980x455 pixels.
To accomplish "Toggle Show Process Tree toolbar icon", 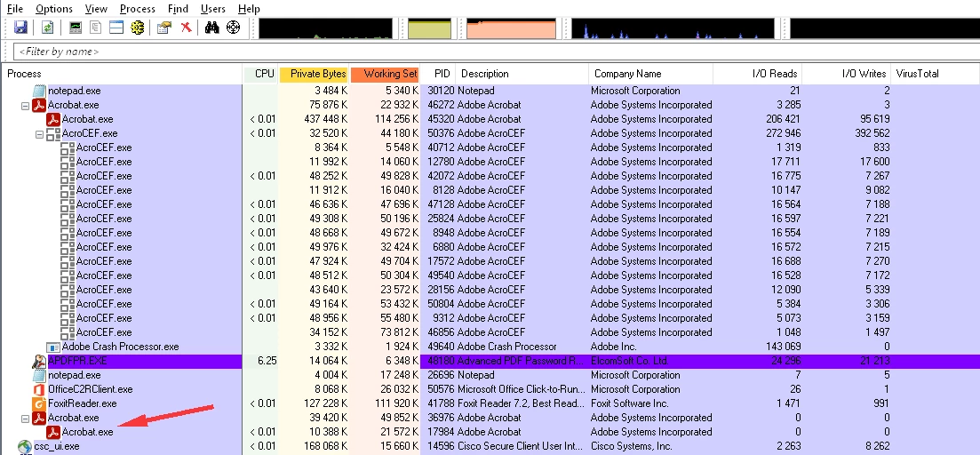I will 96,28.
